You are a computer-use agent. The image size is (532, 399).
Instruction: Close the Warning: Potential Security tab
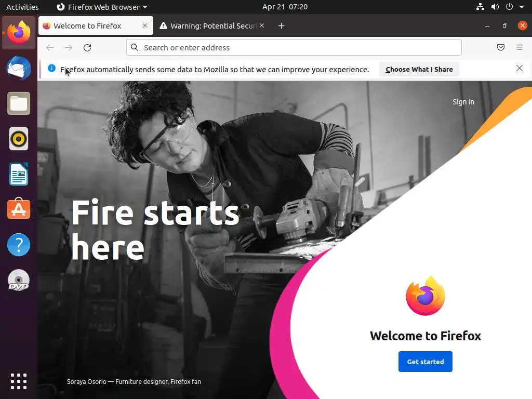pyautogui.click(x=262, y=25)
